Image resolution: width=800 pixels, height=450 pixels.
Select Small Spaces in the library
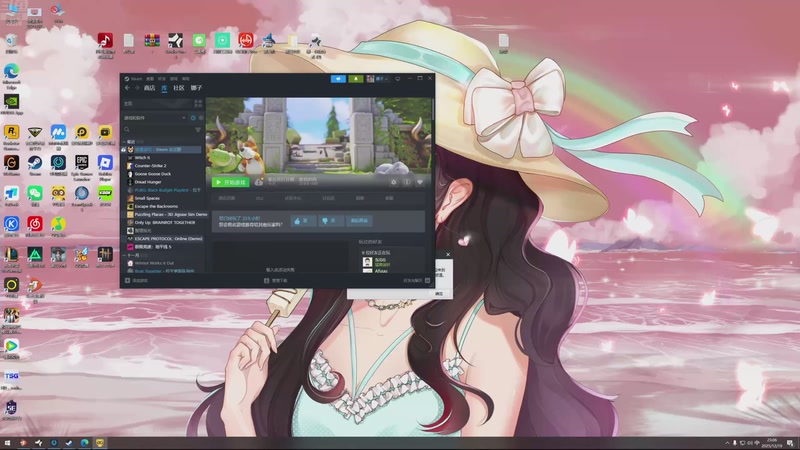tap(147, 198)
